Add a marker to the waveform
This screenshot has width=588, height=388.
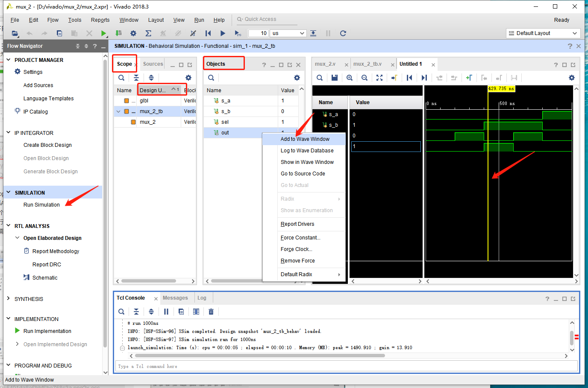coord(469,78)
